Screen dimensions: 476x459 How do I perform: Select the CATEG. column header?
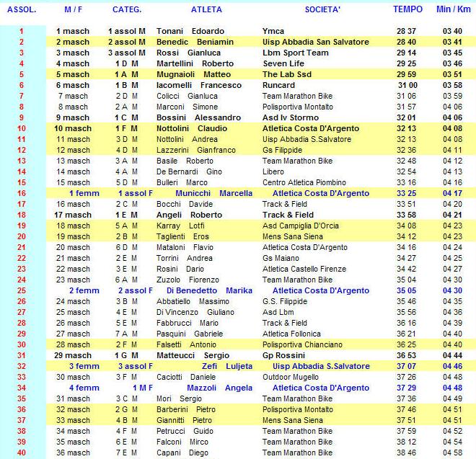127,10
